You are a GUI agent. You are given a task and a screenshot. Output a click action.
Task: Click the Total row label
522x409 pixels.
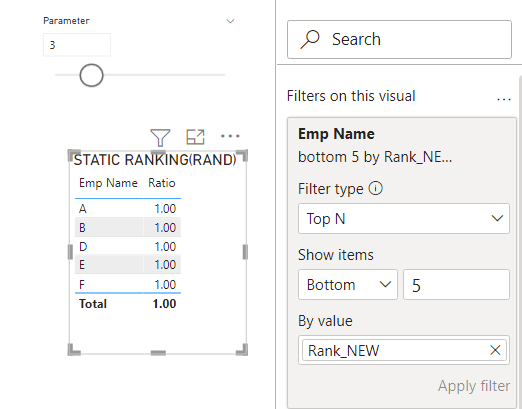point(93,304)
